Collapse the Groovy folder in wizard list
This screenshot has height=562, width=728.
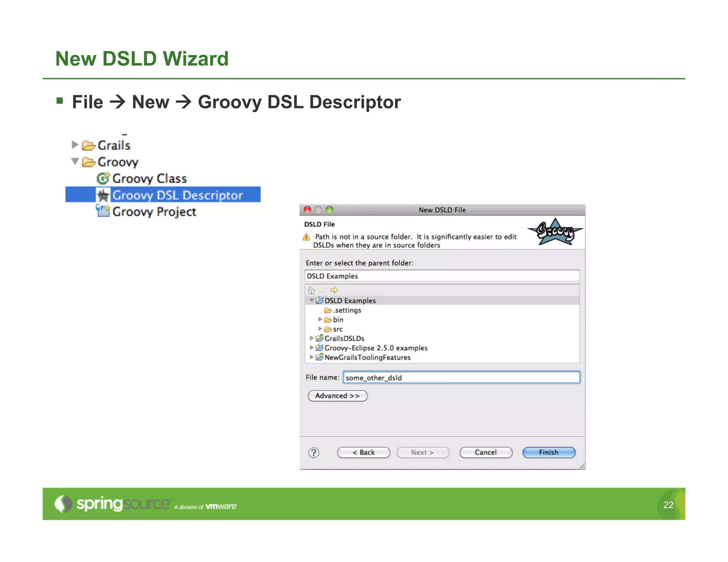pos(75,161)
